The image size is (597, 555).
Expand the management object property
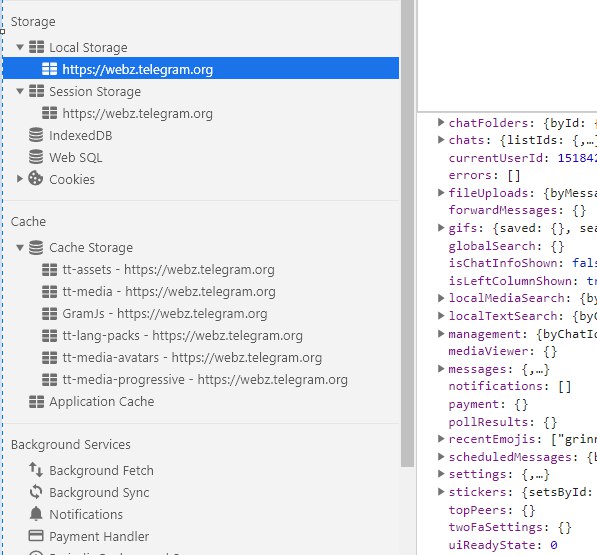pos(441,334)
